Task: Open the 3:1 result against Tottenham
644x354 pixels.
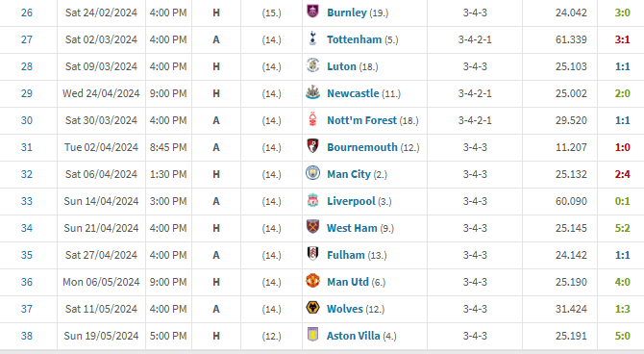Action: [622, 39]
